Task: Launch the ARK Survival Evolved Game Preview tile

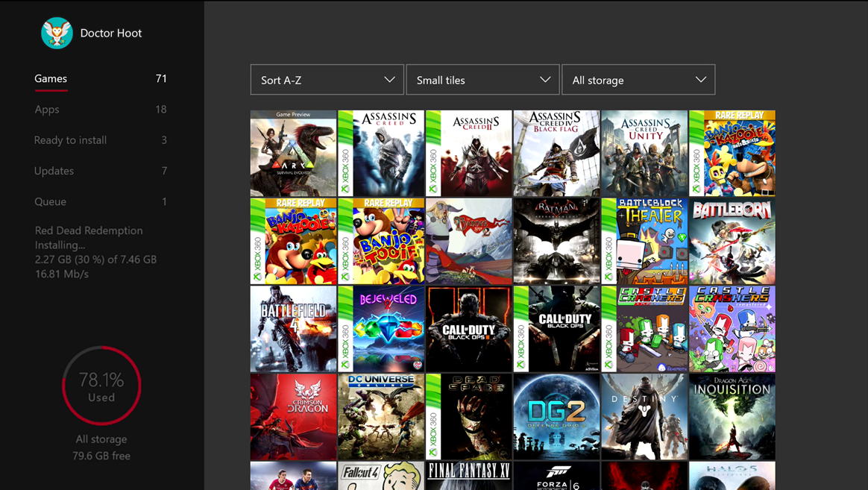Action: coord(293,154)
